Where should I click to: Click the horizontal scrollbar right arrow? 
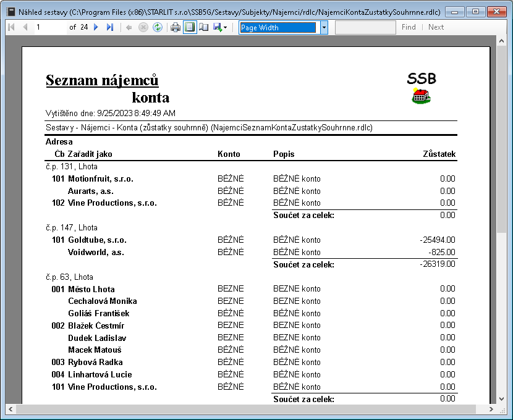(x=491, y=409)
